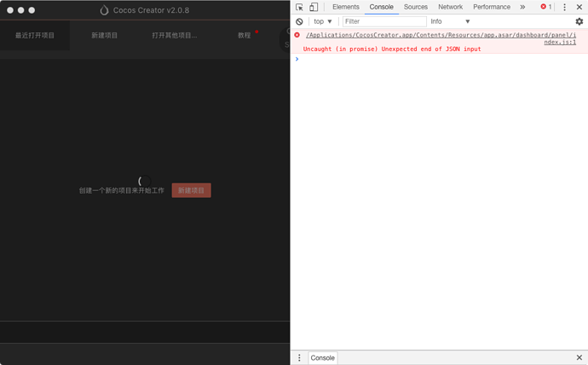588x365 pixels.
Task: Close the DevTools panel
Action: click(579, 7)
